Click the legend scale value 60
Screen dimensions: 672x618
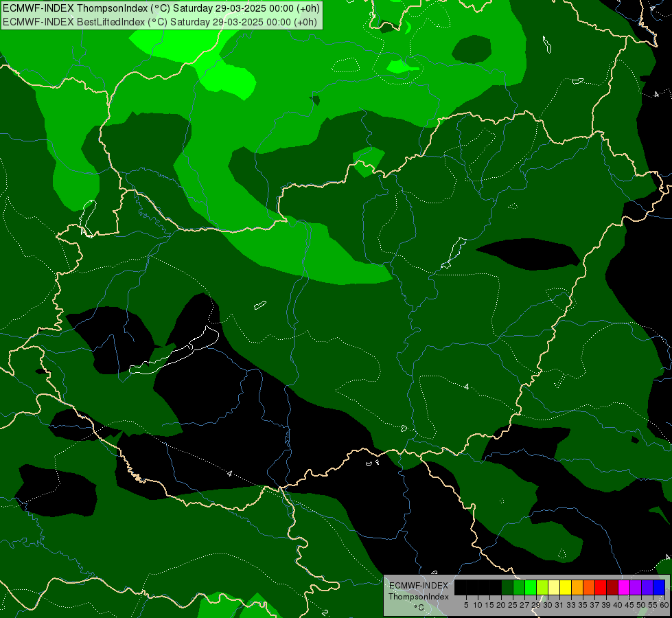coord(664,605)
